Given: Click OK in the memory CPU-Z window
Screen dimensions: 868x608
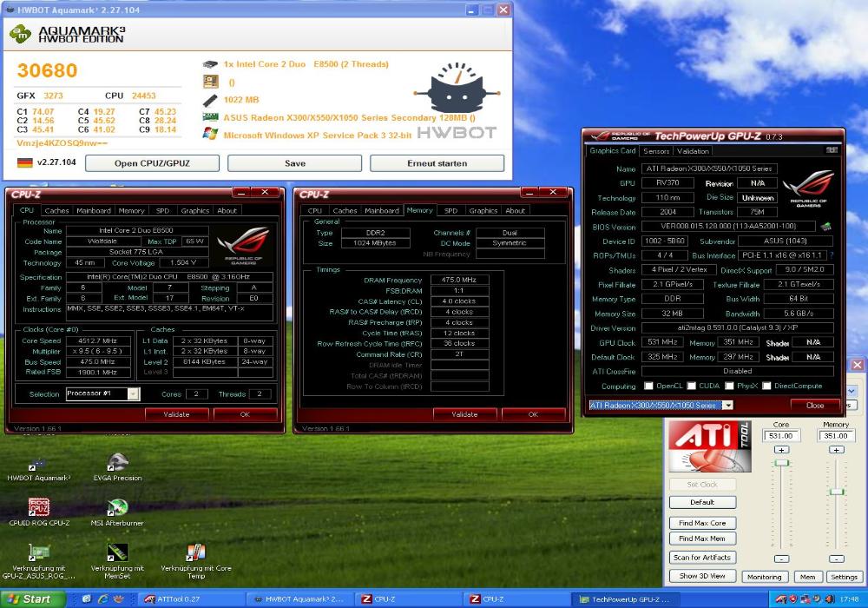Looking at the screenshot, I should (533, 414).
